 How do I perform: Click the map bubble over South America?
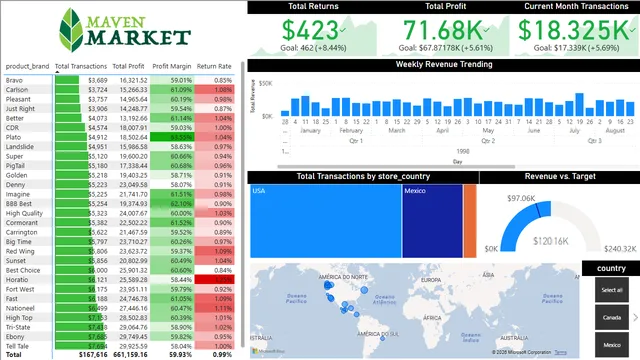coord(382,338)
